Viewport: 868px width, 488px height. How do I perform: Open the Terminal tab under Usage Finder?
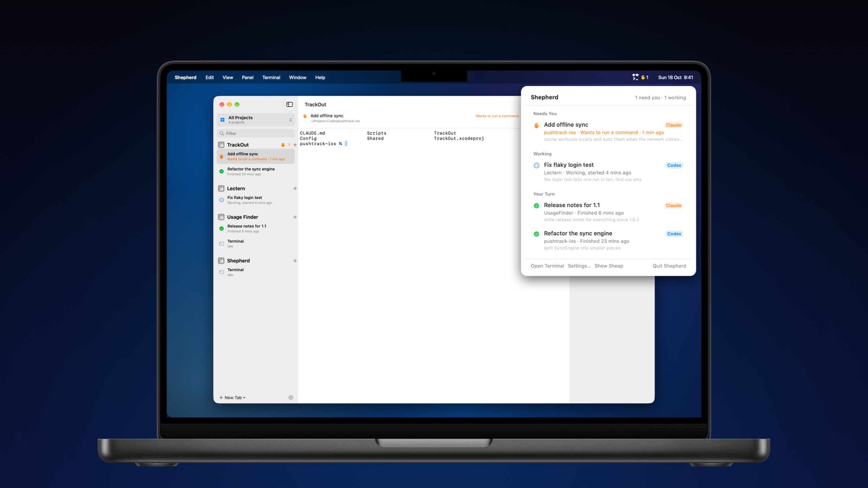256,244
